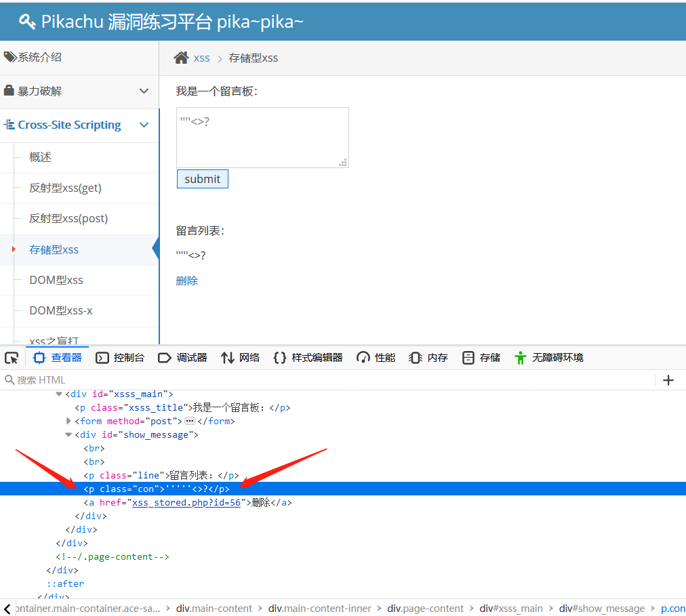Click the 样式编辑器 braces icon
This screenshot has height=616, width=686.
pyautogui.click(x=280, y=358)
